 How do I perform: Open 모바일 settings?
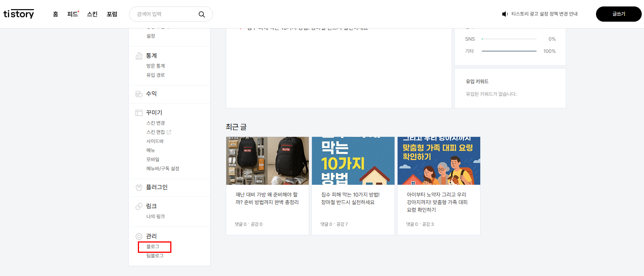point(153,160)
